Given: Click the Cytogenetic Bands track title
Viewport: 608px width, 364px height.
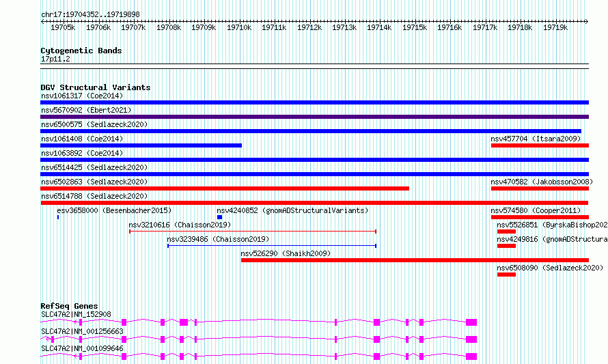Looking at the screenshot, I should click(x=81, y=51).
